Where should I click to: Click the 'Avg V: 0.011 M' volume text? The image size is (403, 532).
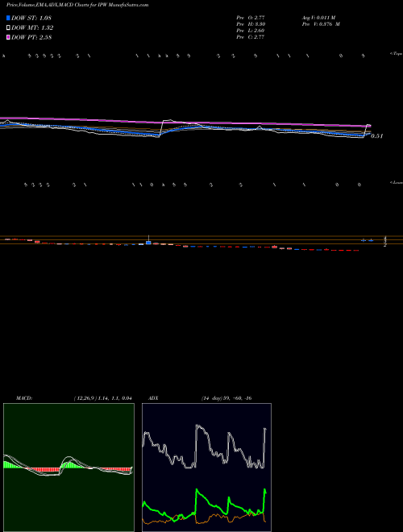point(318,17)
